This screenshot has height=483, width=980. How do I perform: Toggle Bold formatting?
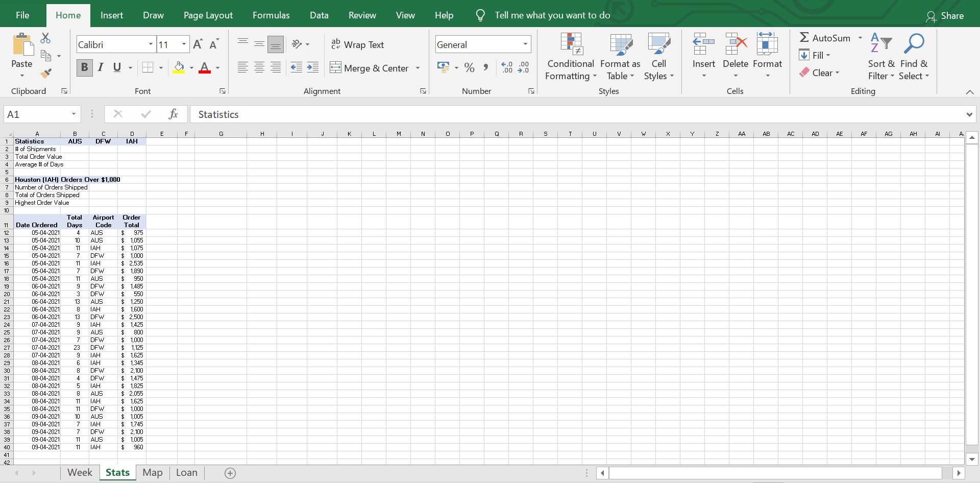coord(85,67)
